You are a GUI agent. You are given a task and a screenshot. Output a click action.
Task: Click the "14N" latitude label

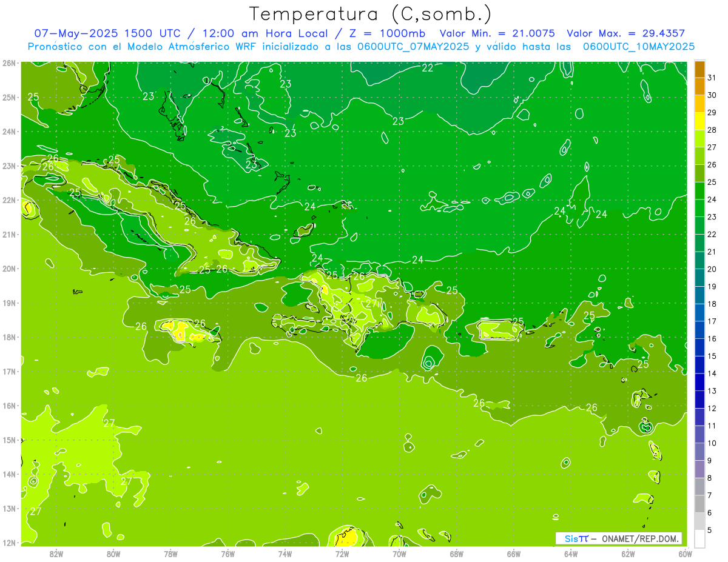[9, 474]
